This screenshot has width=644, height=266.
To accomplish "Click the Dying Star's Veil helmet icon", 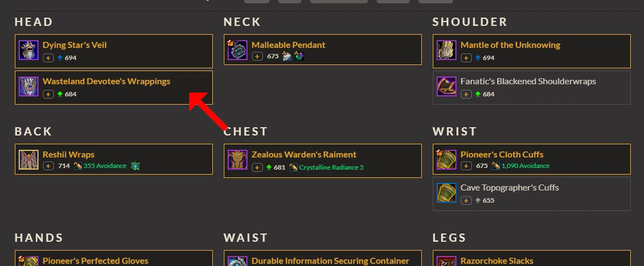I will click(x=29, y=50).
